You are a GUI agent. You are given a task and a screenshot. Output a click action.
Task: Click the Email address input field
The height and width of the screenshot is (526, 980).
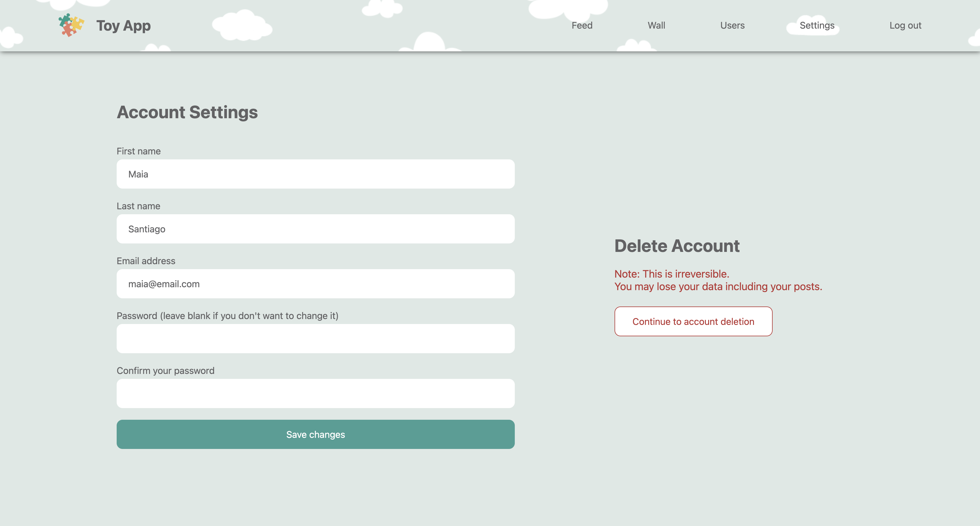(x=316, y=283)
